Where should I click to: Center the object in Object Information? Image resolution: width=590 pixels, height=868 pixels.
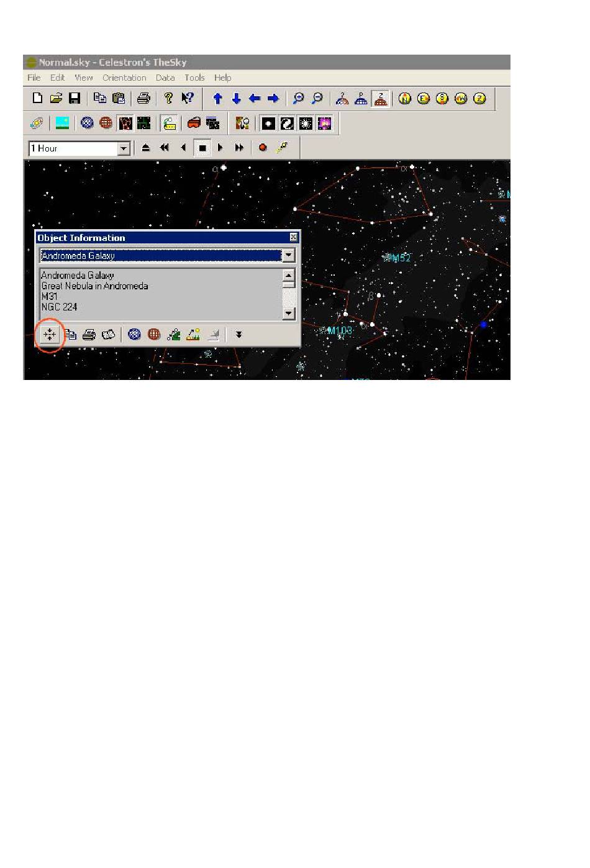[x=50, y=335]
